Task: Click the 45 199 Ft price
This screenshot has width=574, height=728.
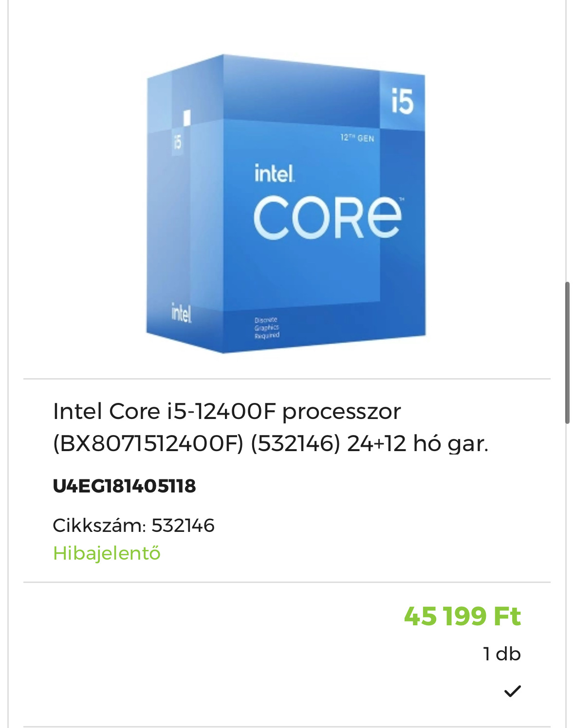Action: tap(463, 616)
